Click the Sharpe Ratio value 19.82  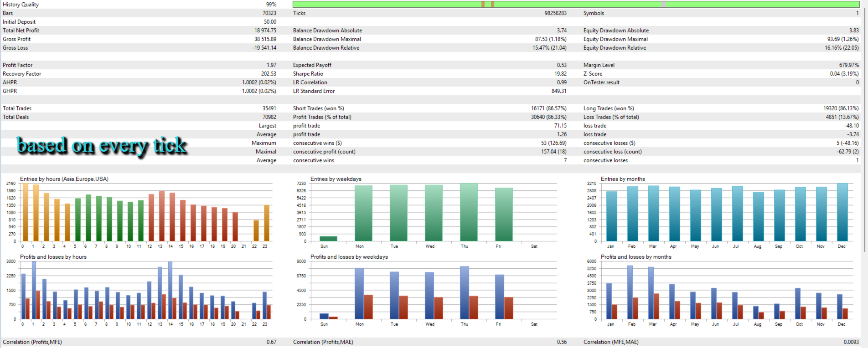click(561, 74)
